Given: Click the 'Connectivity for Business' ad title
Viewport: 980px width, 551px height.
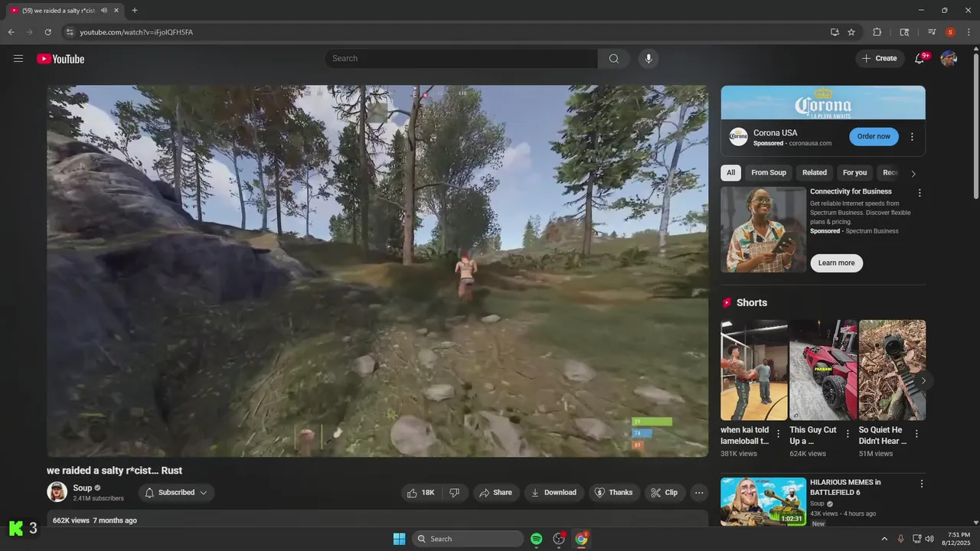Looking at the screenshot, I should 851,191.
